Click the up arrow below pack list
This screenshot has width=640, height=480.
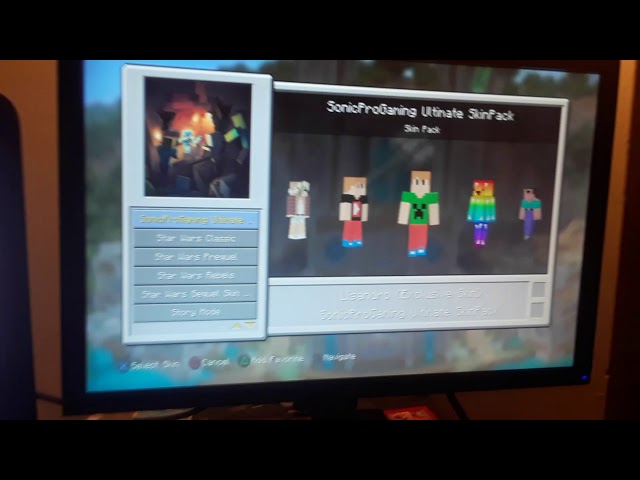[236, 326]
